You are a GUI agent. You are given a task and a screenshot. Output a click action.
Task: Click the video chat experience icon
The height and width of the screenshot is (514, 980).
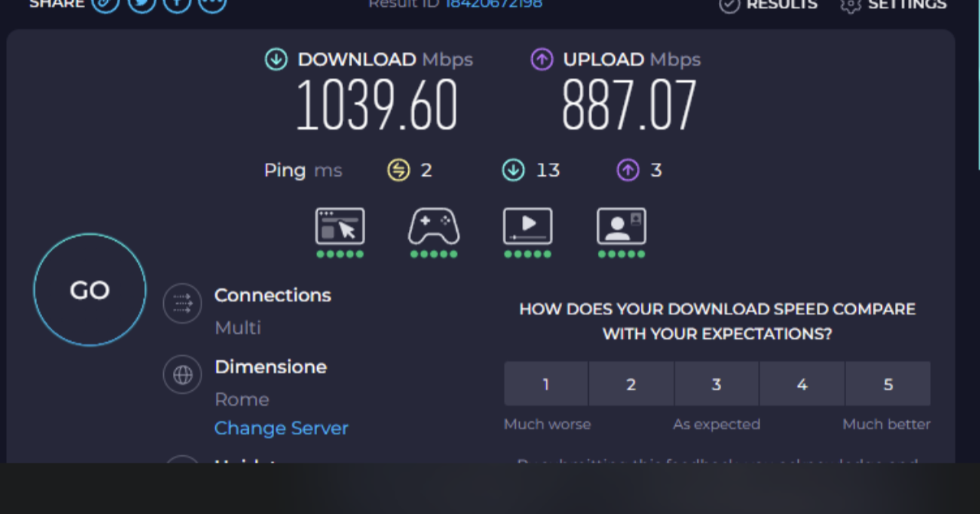coord(621,226)
